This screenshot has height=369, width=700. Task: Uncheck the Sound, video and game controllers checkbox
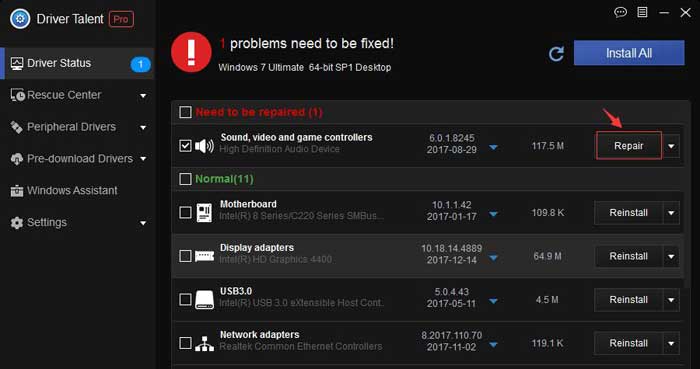(185, 145)
